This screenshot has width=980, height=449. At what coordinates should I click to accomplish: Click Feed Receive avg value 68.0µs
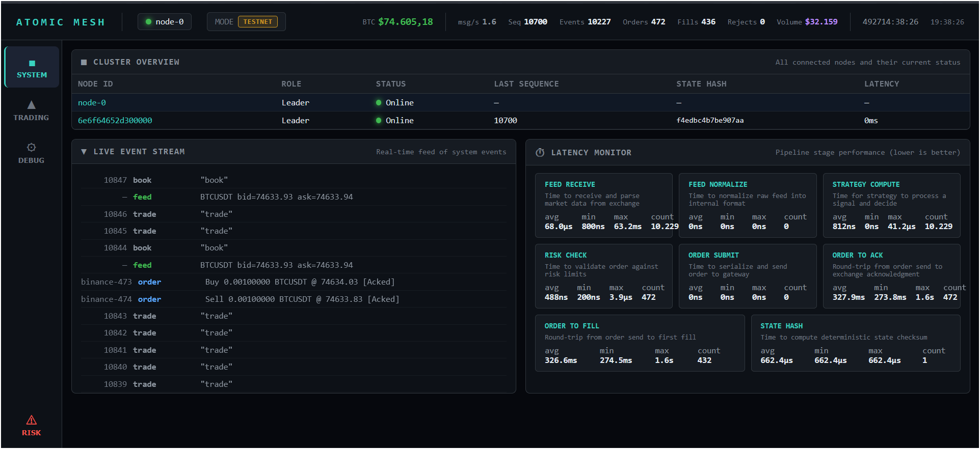click(559, 227)
